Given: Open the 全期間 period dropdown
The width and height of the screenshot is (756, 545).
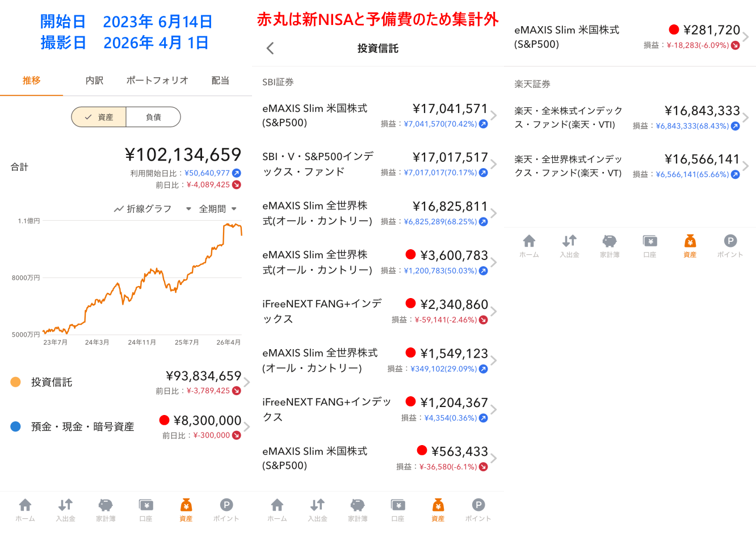Looking at the screenshot, I should 217,209.
